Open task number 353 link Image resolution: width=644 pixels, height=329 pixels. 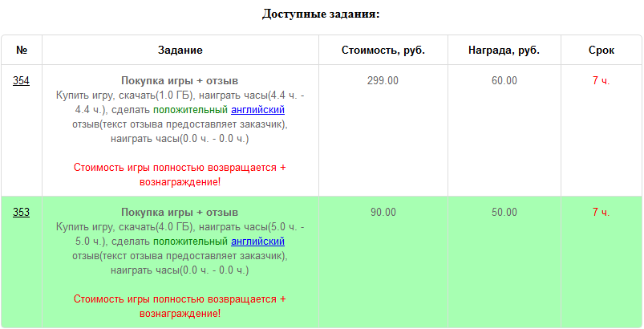pos(21,212)
